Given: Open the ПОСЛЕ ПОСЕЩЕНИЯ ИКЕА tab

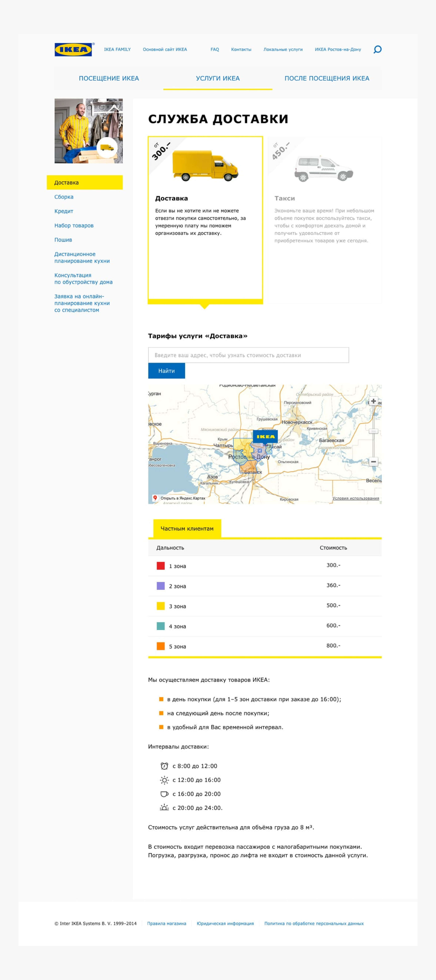Looking at the screenshot, I should [327, 78].
